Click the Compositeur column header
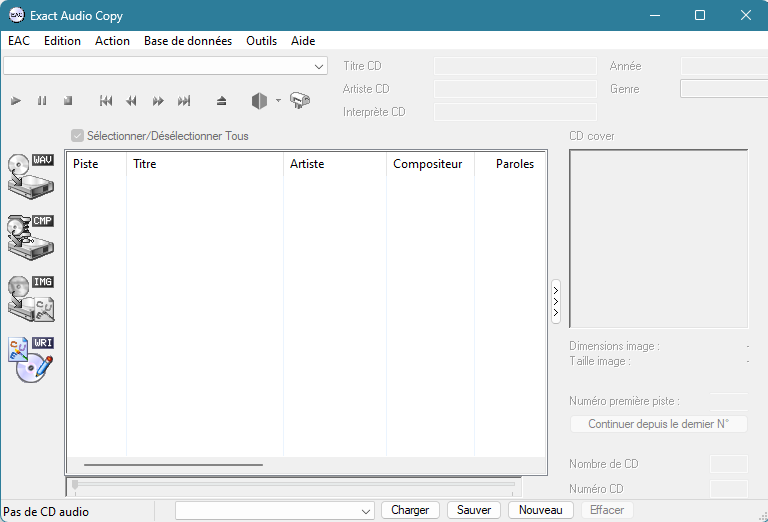This screenshot has width=768, height=522. pyautogui.click(x=430, y=164)
